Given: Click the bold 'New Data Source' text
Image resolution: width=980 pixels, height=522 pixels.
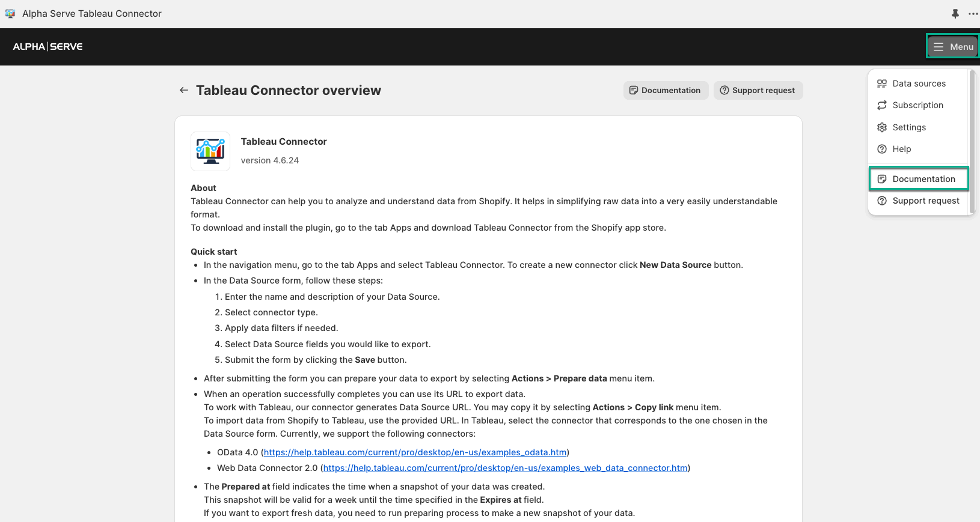Looking at the screenshot, I should pyautogui.click(x=676, y=265).
